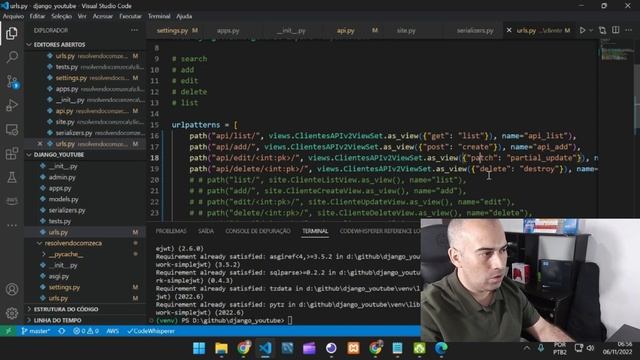Open the Extensions view
The width and height of the screenshot is (640, 360).
click(x=12, y=153)
